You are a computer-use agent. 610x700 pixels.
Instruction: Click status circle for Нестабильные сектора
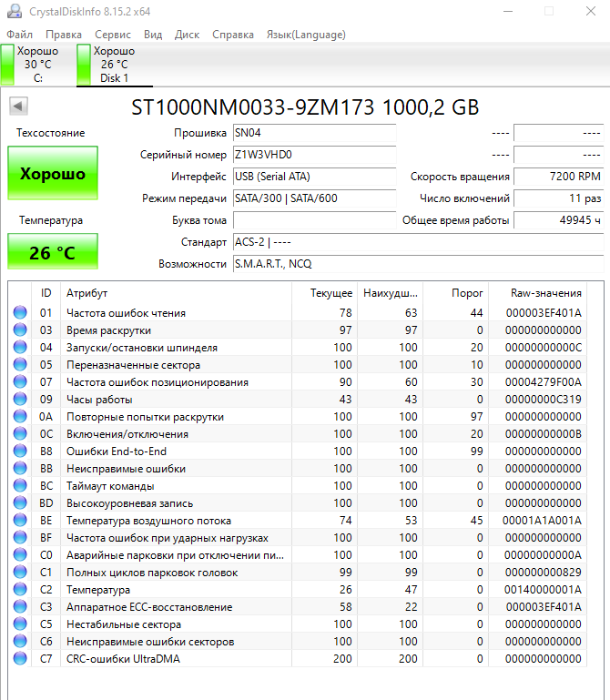tap(20, 624)
